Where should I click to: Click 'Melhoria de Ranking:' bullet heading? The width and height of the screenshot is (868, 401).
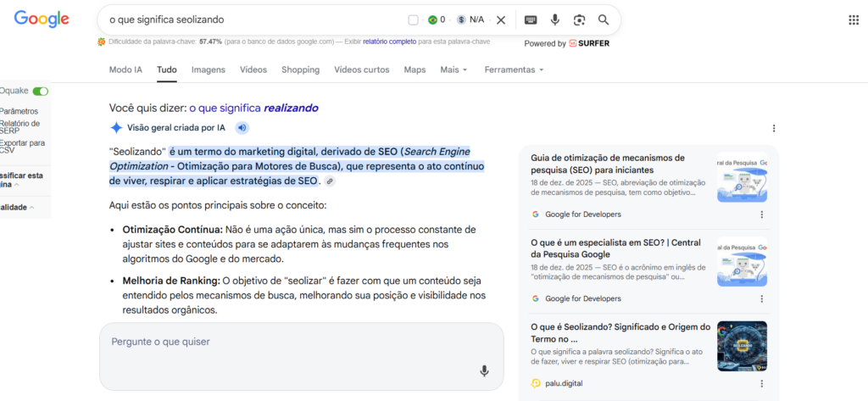pos(171,281)
